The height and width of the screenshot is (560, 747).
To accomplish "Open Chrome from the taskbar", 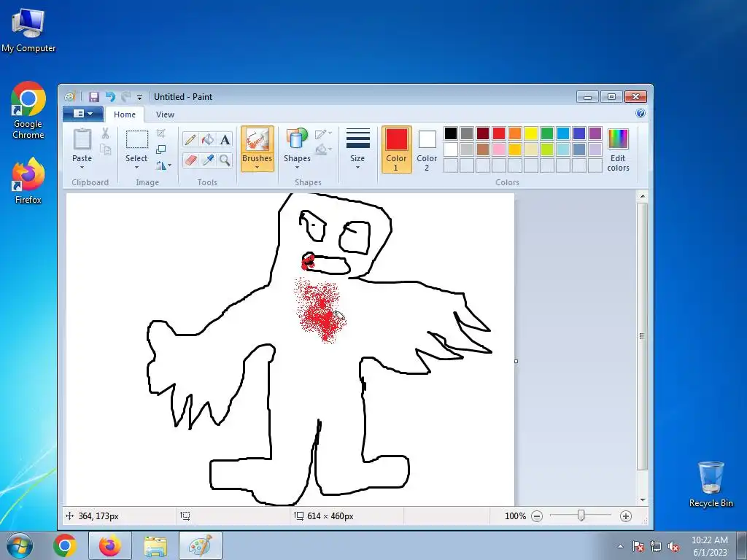I will point(65,545).
